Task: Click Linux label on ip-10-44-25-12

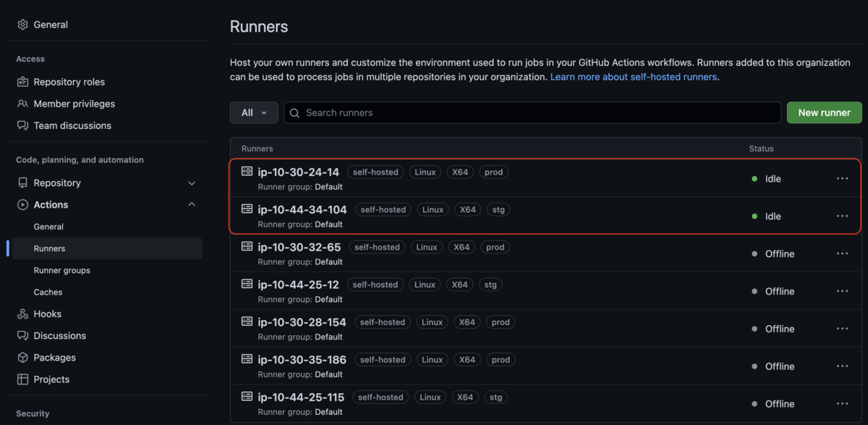Action: (x=425, y=285)
